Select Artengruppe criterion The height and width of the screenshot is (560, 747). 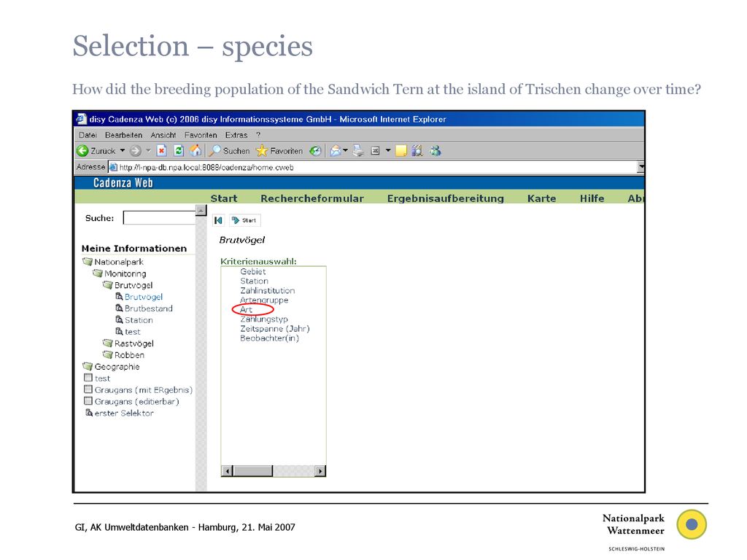pos(264,300)
